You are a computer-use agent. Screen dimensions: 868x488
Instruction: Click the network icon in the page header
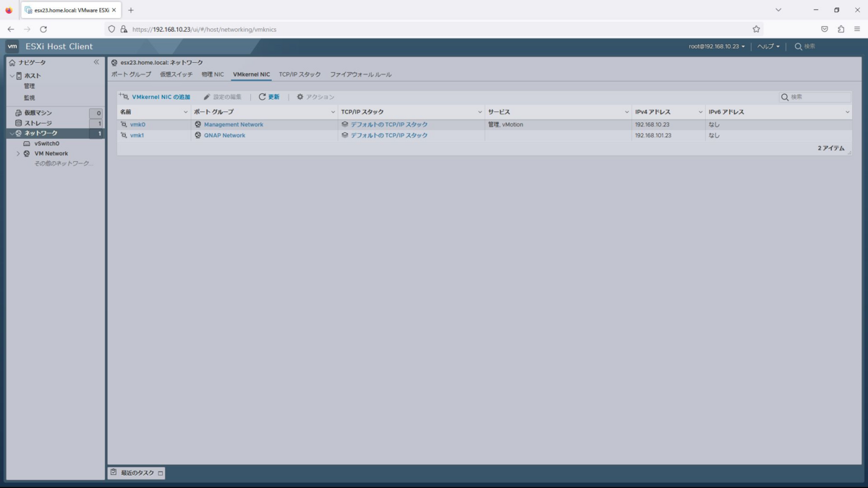point(114,63)
